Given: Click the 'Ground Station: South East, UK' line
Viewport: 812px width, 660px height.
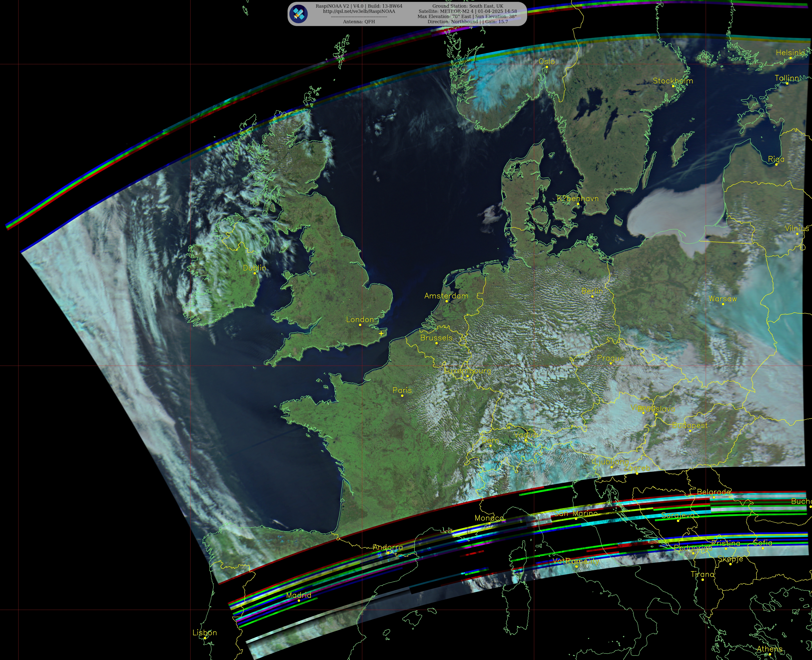Looking at the screenshot, I should pyautogui.click(x=468, y=6).
